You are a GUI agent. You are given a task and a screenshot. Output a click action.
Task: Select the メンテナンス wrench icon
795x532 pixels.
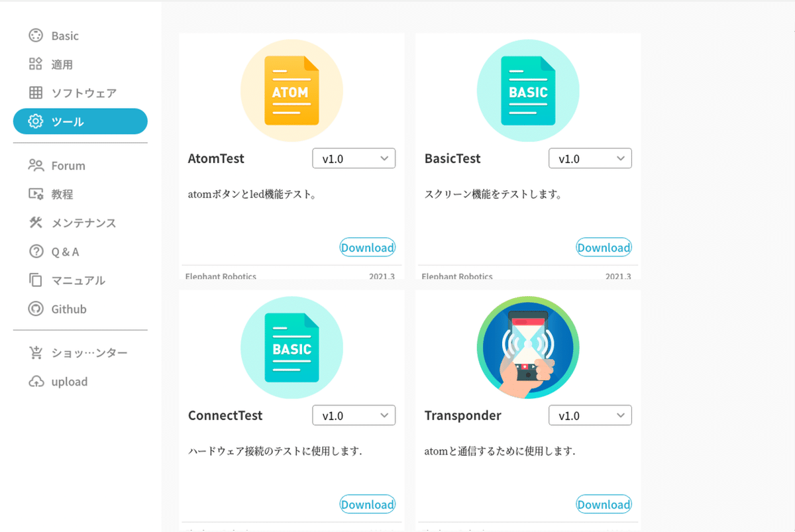34,223
